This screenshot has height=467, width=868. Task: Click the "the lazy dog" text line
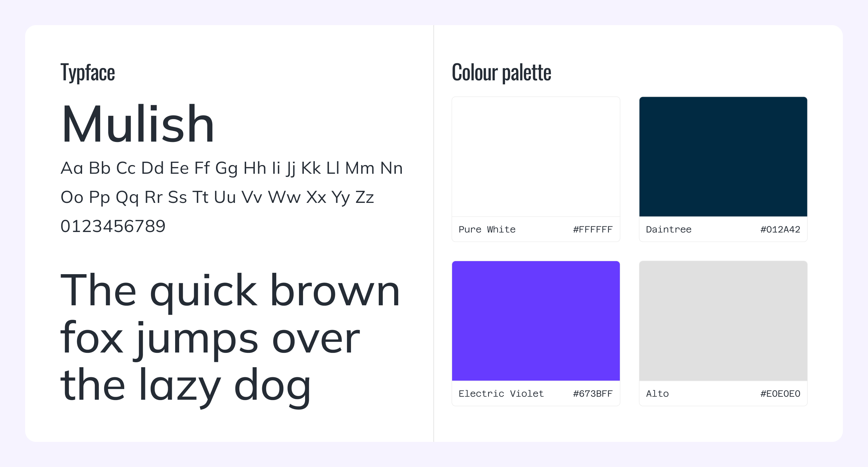tap(185, 385)
